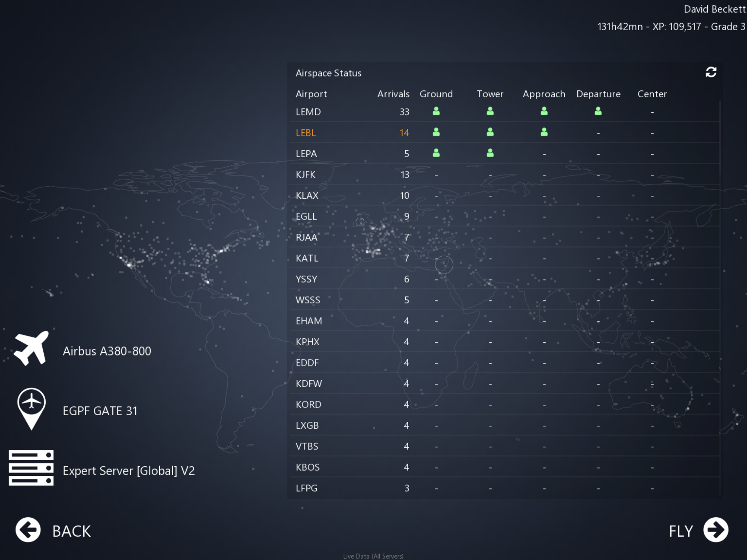The image size is (747, 560).
Task: Click LEMD Ground controller icon
Action: click(436, 111)
